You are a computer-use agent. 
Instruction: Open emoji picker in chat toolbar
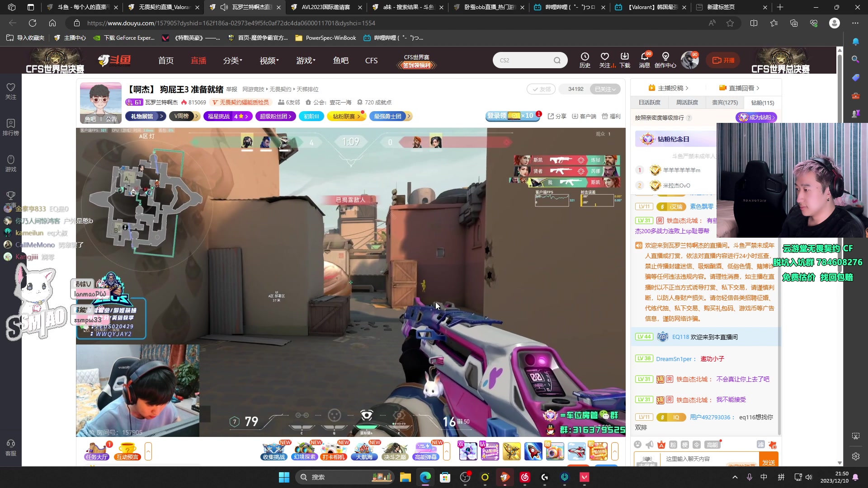click(638, 445)
